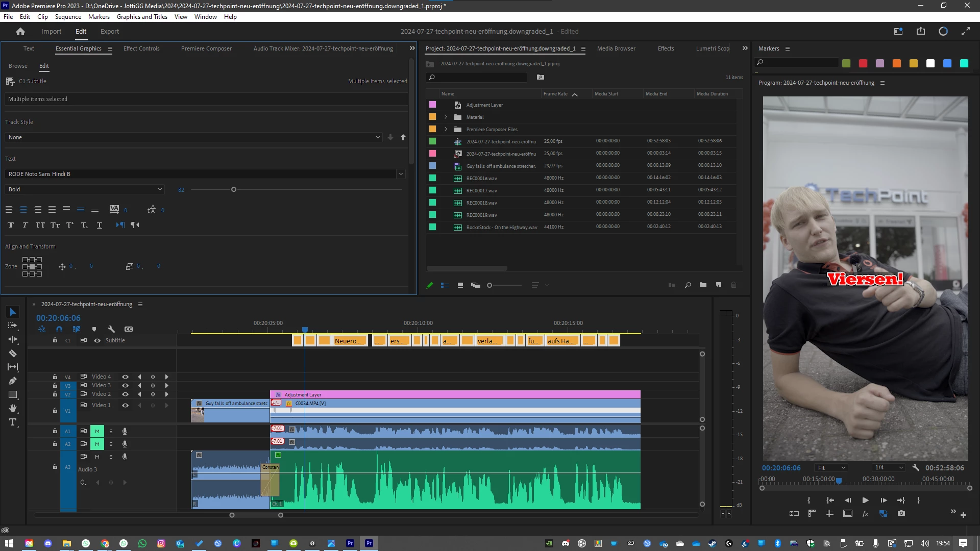Image resolution: width=980 pixels, height=551 pixels.
Task: Toggle solo on audio track A2
Action: [x=111, y=444]
